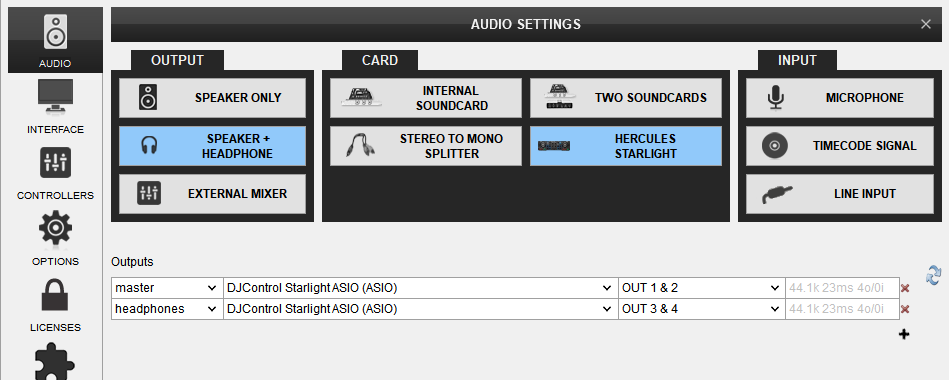The width and height of the screenshot is (949, 380).
Task: Expand the master channel type dropdown
Action: click(x=167, y=288)
